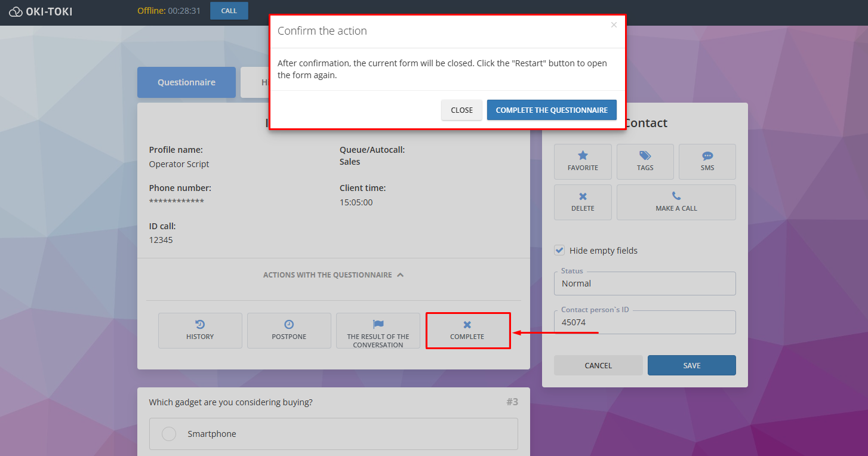Select the Smartphone radio option

coord(169,434)
